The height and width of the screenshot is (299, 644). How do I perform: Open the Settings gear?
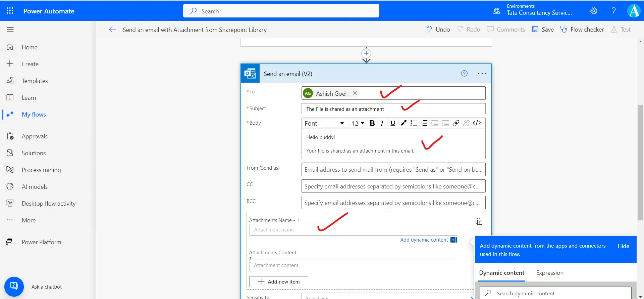tap(594, 11)
